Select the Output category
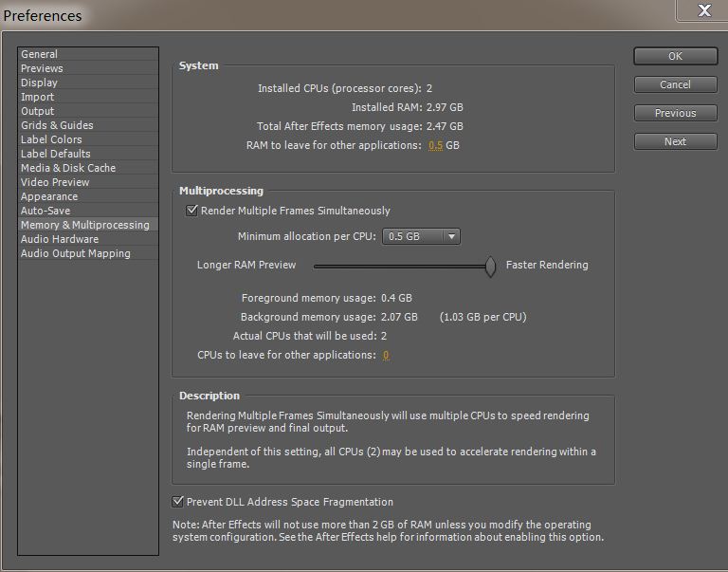Image resolution: width=728 pixels, height=572 pixels. click(88, 111)
